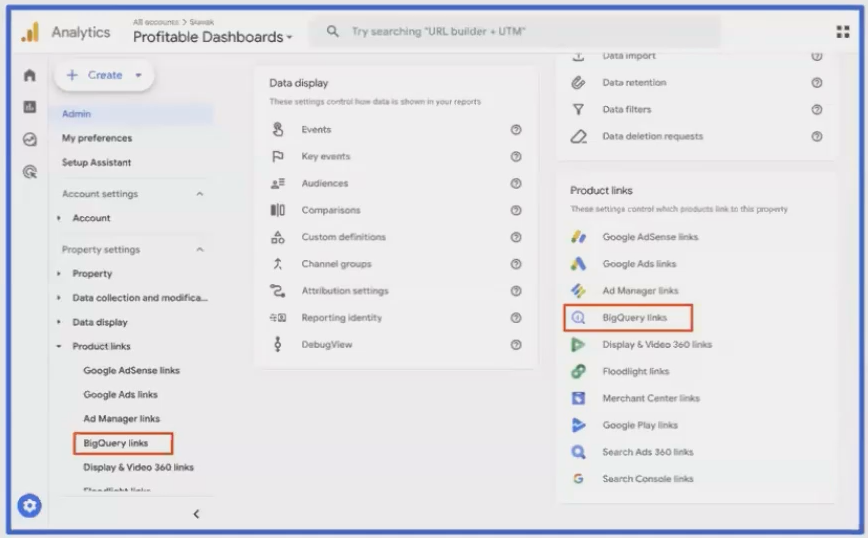Open the Reports icon in left rail
Viewport: 868px width, 538px height.
[x=30, y=107]
